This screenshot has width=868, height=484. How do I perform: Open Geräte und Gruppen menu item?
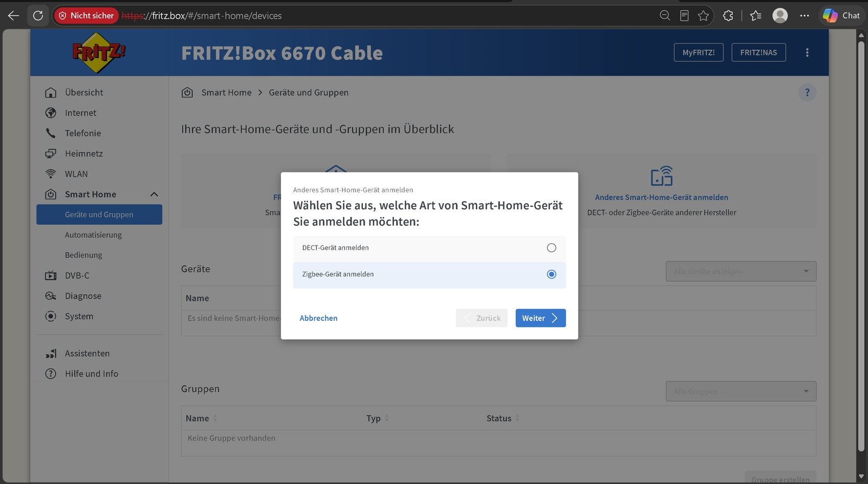(99, 215)
